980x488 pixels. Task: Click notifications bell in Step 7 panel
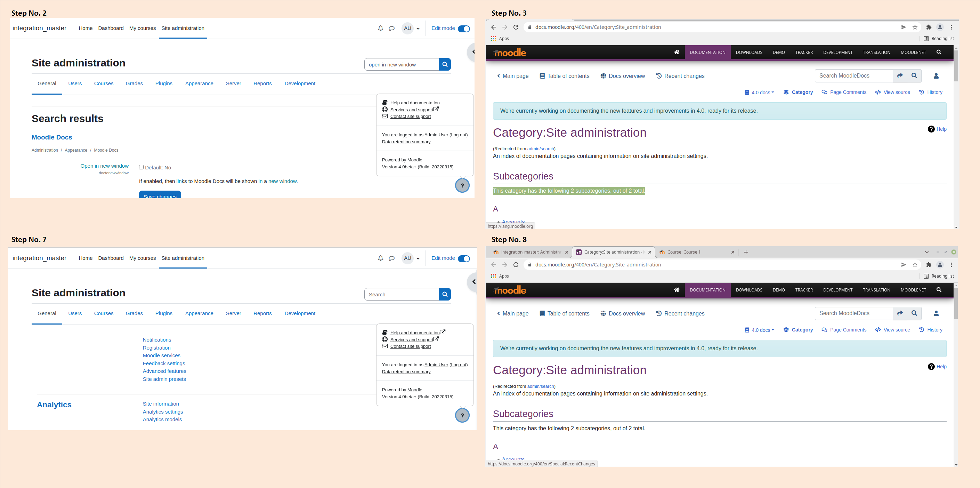(x=380, y=258)
